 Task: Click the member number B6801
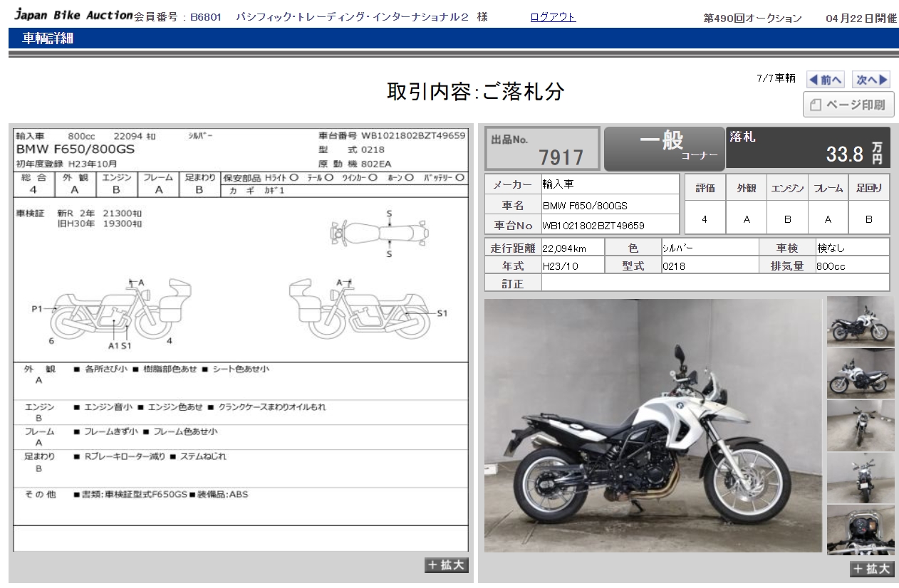(x=206, y=17)
